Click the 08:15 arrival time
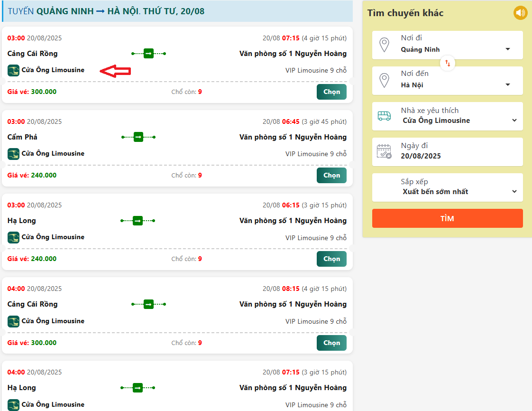The height and width of the screenshot is (411, 532). point(291,289)
